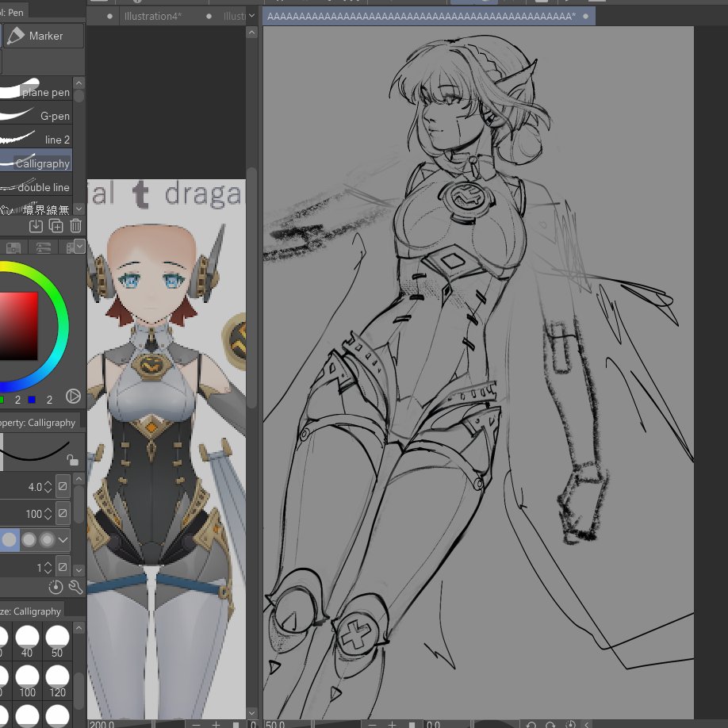Select the Marker sub tool group
Screen dimensions: 728x728
click(44, 36)
